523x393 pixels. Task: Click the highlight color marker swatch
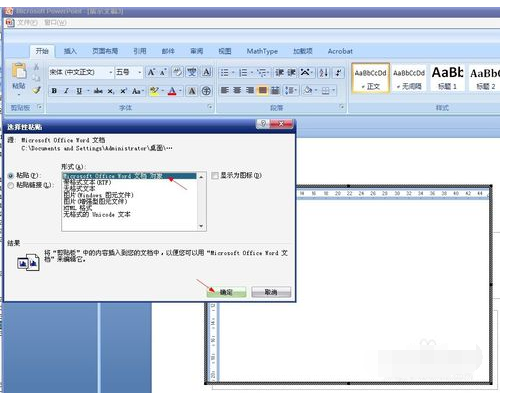[x=154, y=91]
